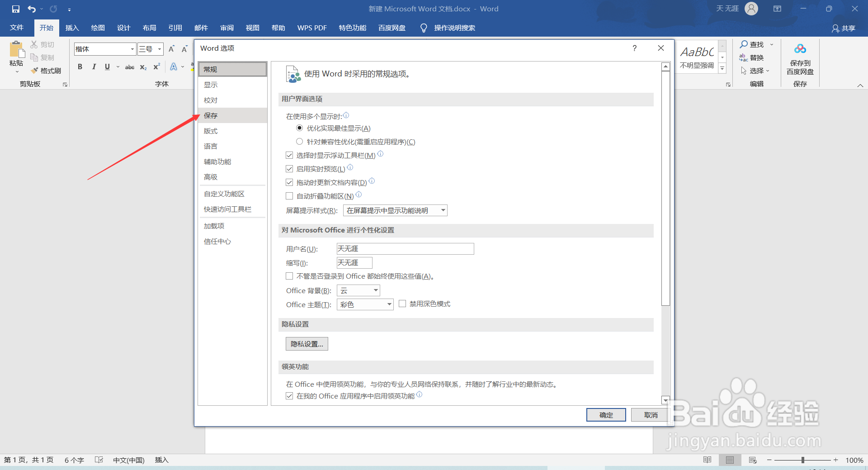Open the Layout ribbon tab
This screenshot has height=470, width=868.
coord(150,28)
